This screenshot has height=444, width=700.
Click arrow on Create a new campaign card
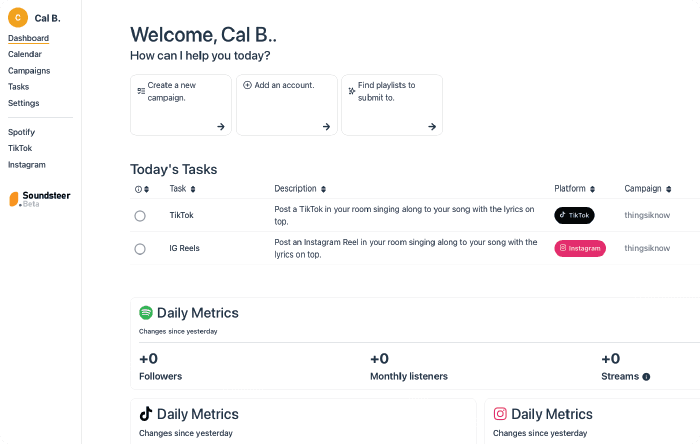(x=221, y=127)
